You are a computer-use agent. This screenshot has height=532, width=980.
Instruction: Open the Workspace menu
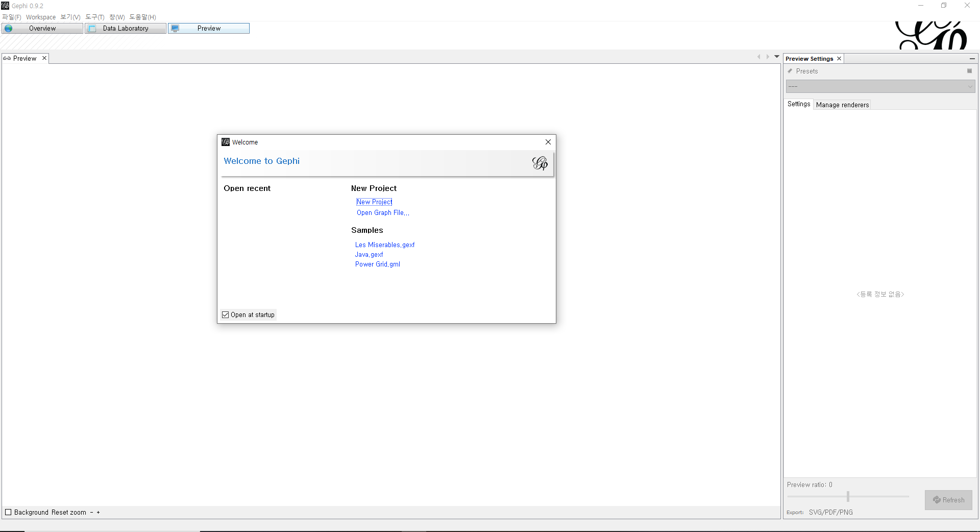[41, 17]
